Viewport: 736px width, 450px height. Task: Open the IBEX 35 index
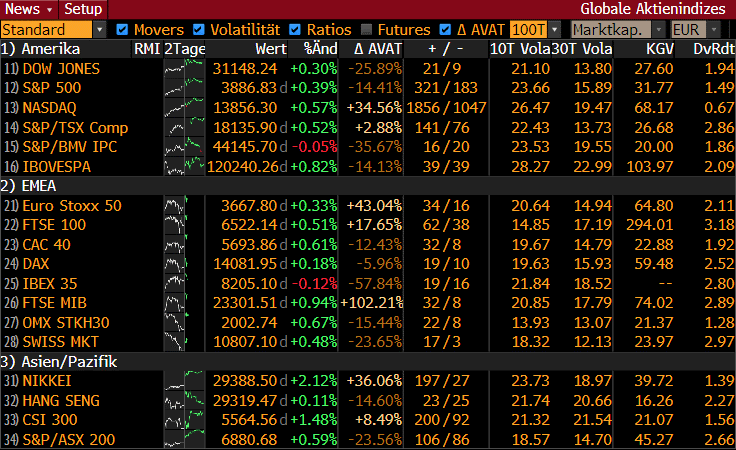pyautogui.click(x=50, y=283)
